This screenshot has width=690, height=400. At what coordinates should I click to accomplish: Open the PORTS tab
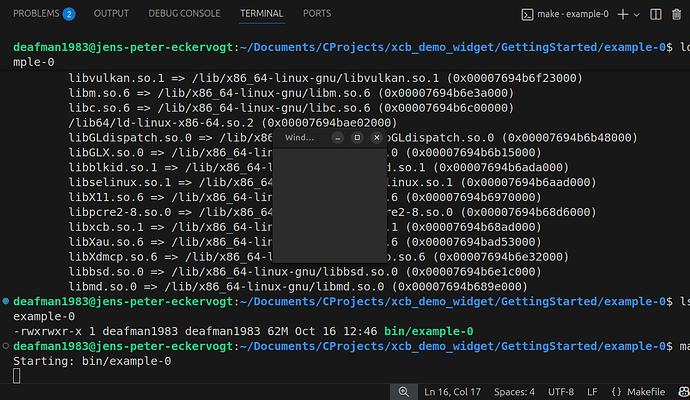pyautogui.click(x=317, y=14)
